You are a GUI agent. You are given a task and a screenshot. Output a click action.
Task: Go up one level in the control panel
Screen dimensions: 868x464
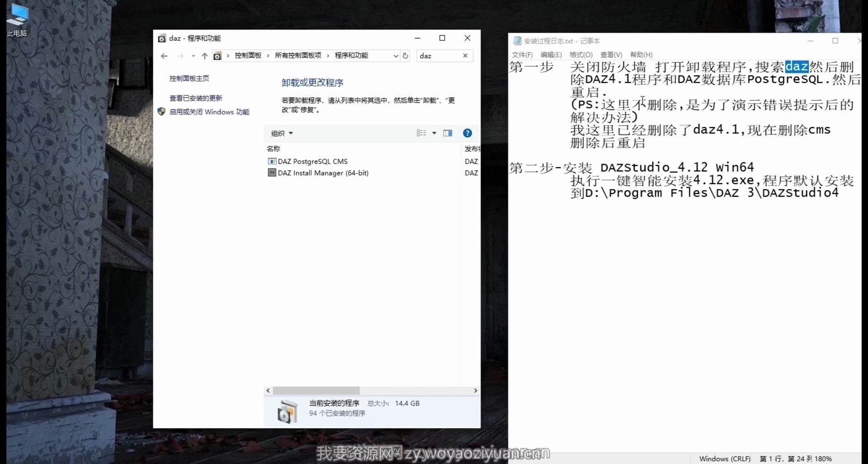(x=204, y=56)
